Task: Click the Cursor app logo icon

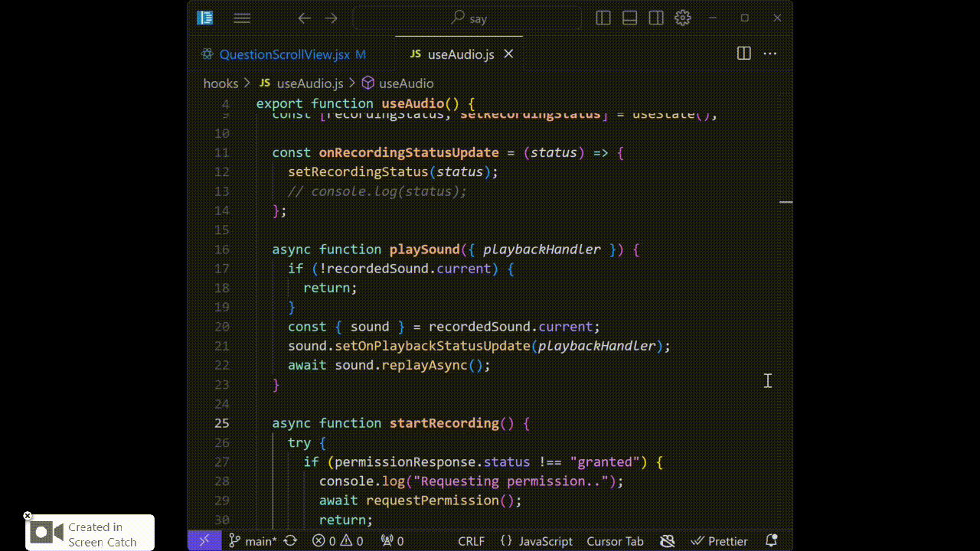Action: [205, 18]
